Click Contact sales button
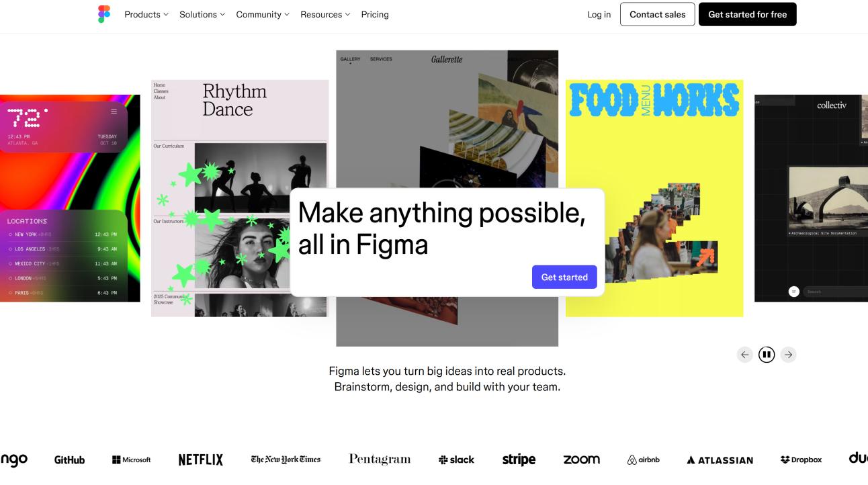Image resolution: width=868 pixels, height=485 pixels. 658,14
